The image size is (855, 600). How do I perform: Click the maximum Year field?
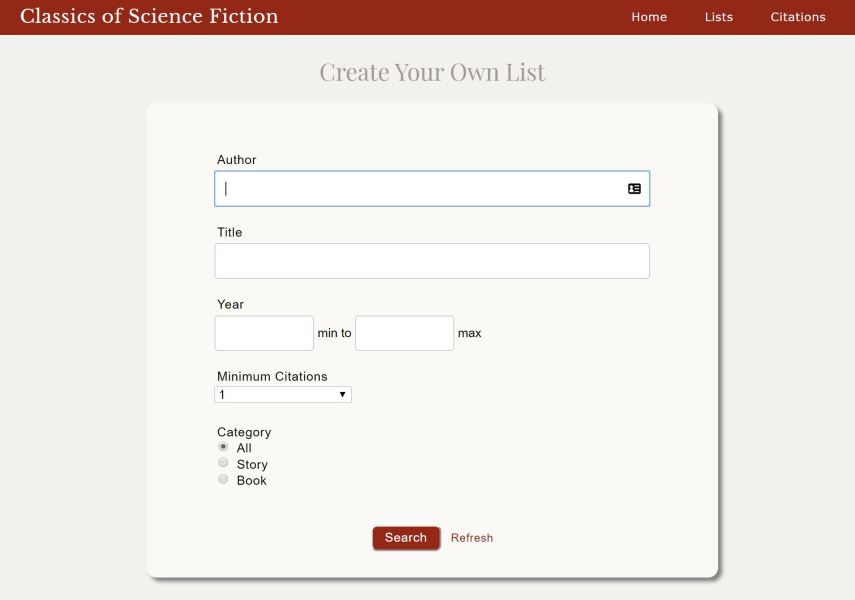click(x=404, y=333)
